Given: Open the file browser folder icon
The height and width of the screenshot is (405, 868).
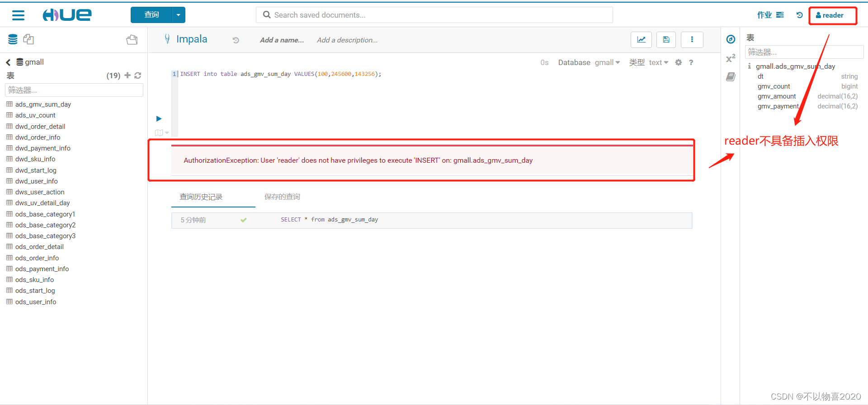Looking at the screenshot, I should pos(132,40).
